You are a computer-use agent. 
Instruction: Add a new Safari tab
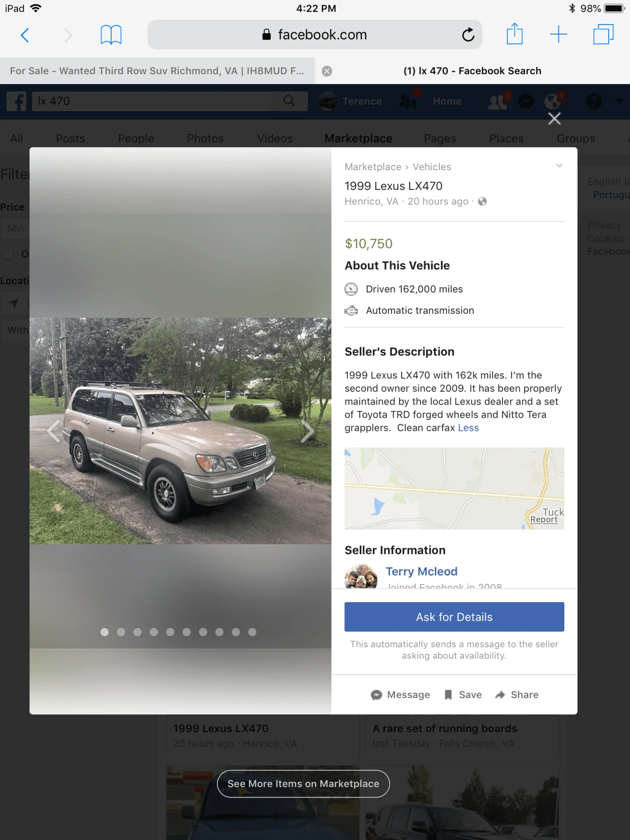(558, 34)
